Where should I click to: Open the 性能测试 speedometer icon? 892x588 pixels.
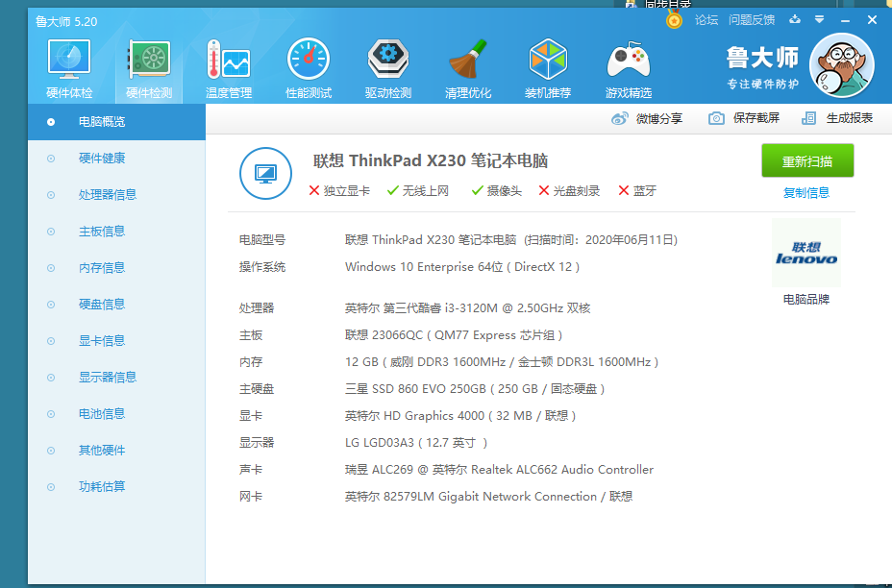(309, 69)
